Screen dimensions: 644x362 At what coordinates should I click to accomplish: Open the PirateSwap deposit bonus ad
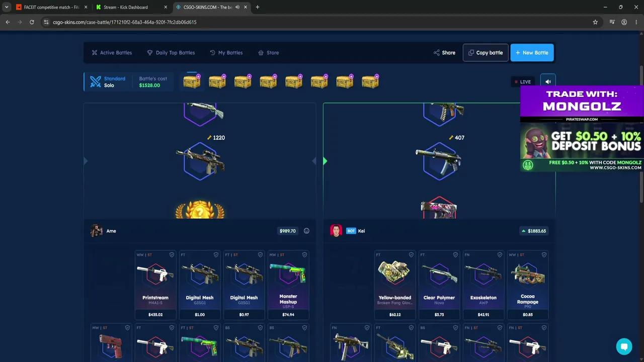(x=582, y=129)
